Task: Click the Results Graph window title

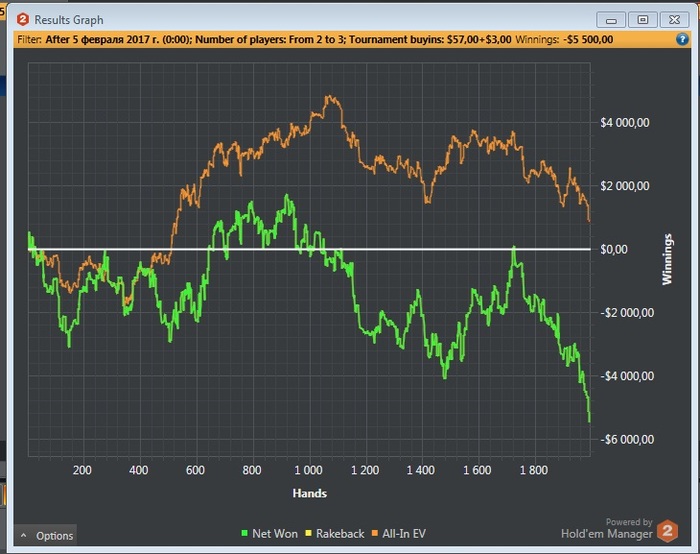Action: click(x=69, y=20)
